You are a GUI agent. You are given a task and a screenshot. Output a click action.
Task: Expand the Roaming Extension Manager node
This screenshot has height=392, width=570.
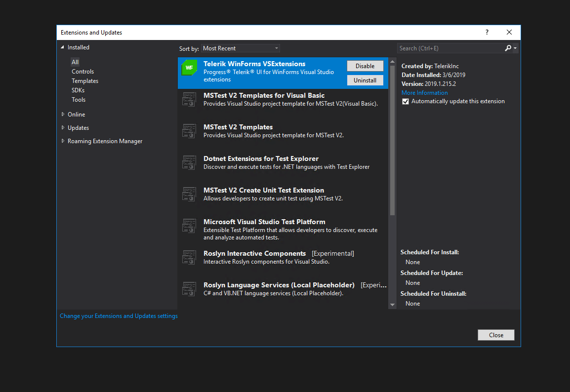[x=63, y=141]
